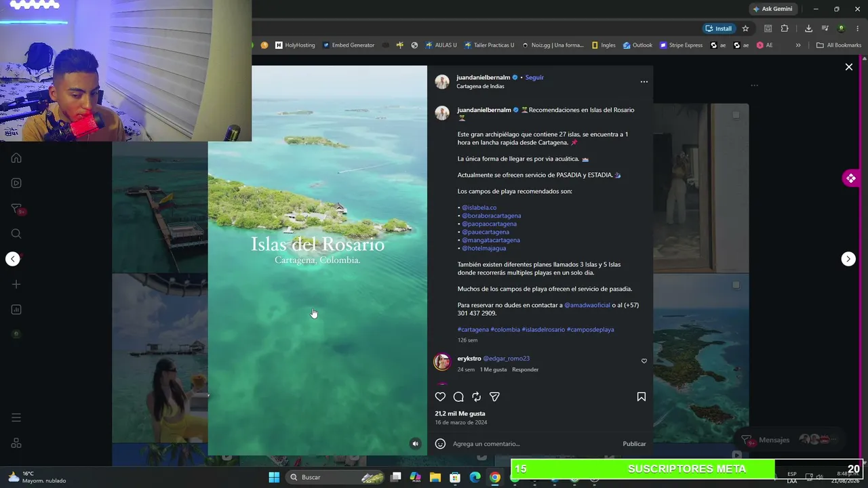Open the Windows Start menu
868x488 pixels.
[274, 477]
